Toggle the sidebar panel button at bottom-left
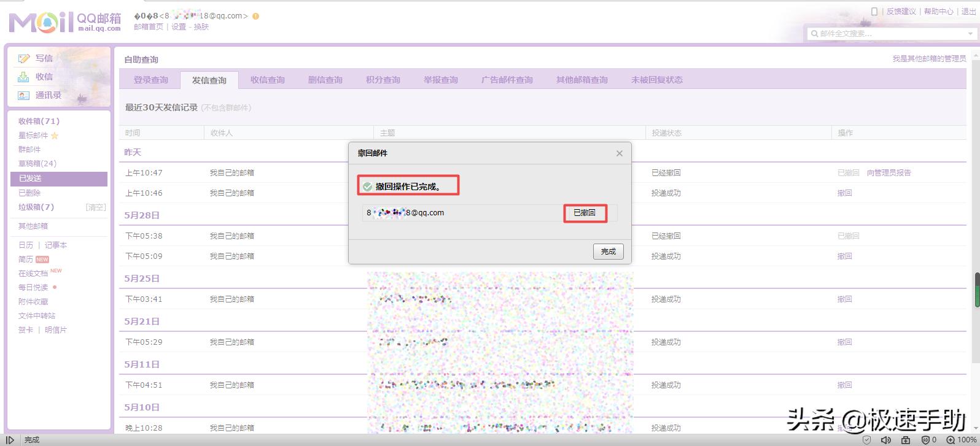This screenshot has height=446, width=980. tap(10, 440)
